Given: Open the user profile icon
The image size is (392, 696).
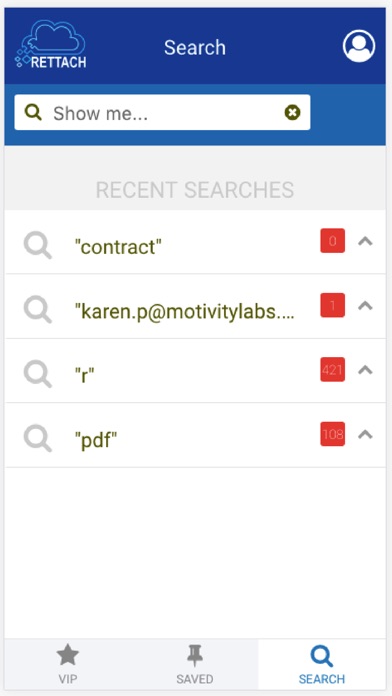Looking at the screenshot, I should click(x=359, y=46).
